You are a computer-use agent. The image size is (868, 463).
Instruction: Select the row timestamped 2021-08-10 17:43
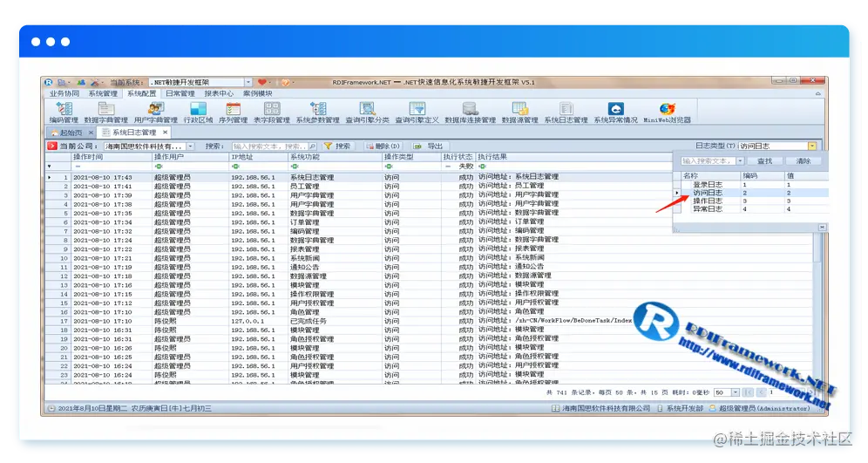[x=359, y=177]
